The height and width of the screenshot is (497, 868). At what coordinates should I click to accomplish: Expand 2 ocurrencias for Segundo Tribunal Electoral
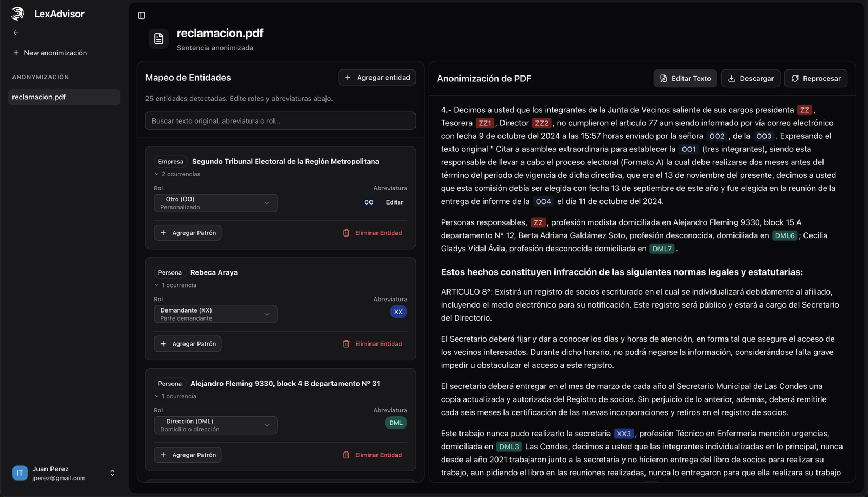pos(177,174)
